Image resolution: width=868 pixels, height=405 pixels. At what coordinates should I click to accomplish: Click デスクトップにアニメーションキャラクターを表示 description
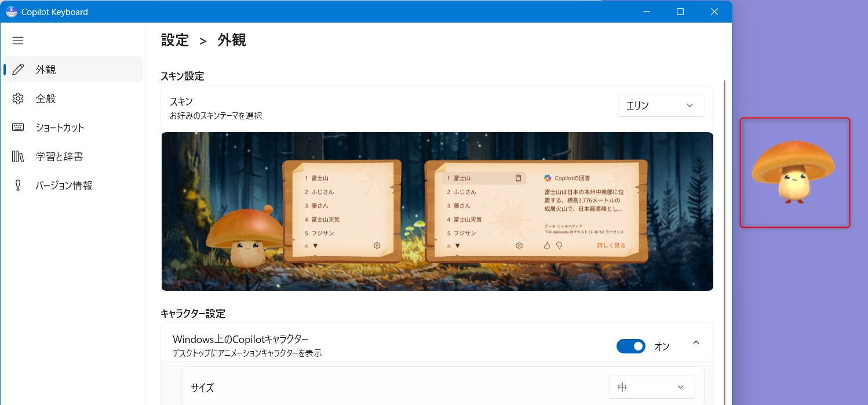point(247,353)
